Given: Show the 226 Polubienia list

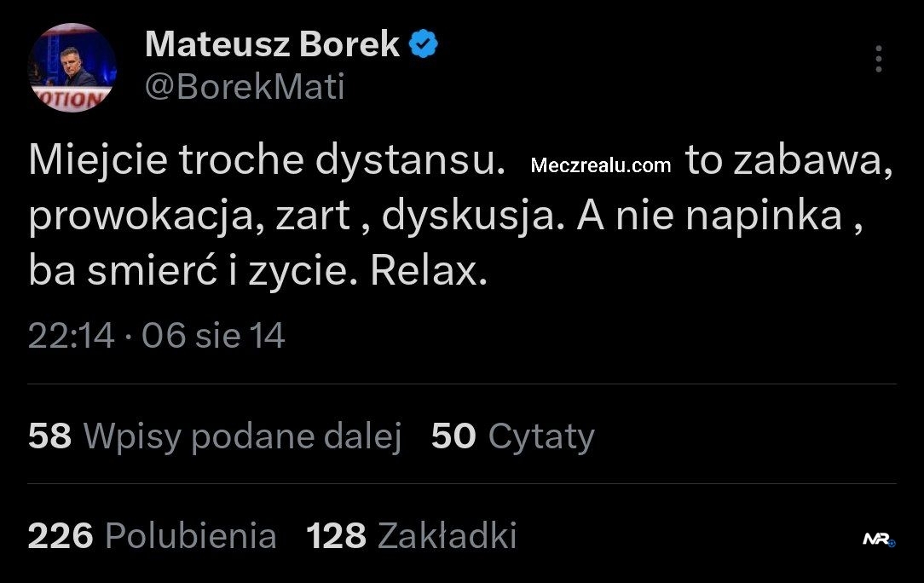Looking at the screenshot, I should (x=152, y=536).
